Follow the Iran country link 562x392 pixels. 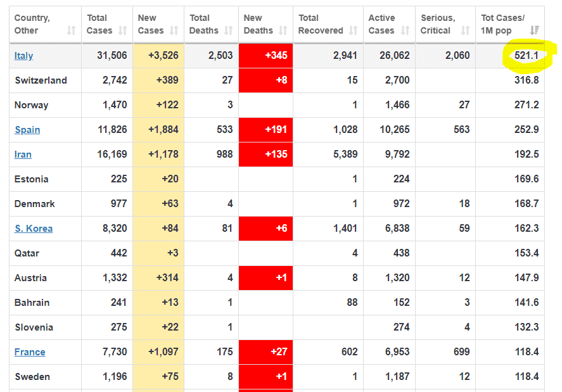[x=23, y=155]
